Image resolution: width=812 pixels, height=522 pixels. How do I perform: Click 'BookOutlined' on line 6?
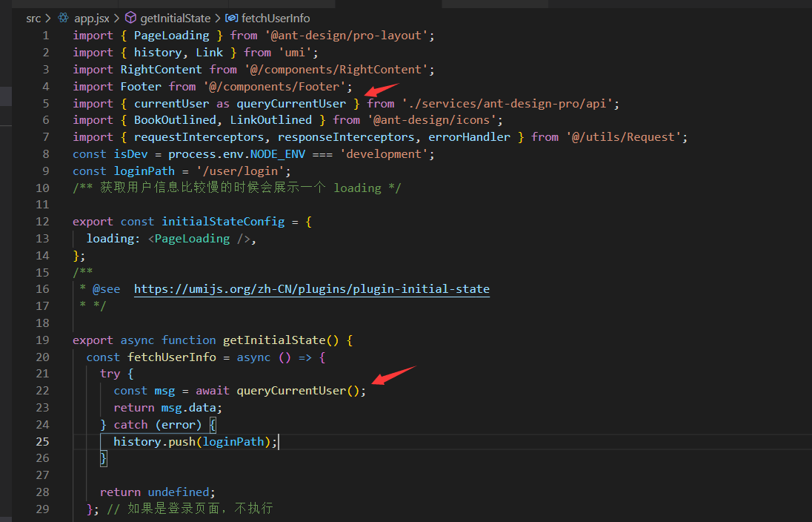[175, 119]
